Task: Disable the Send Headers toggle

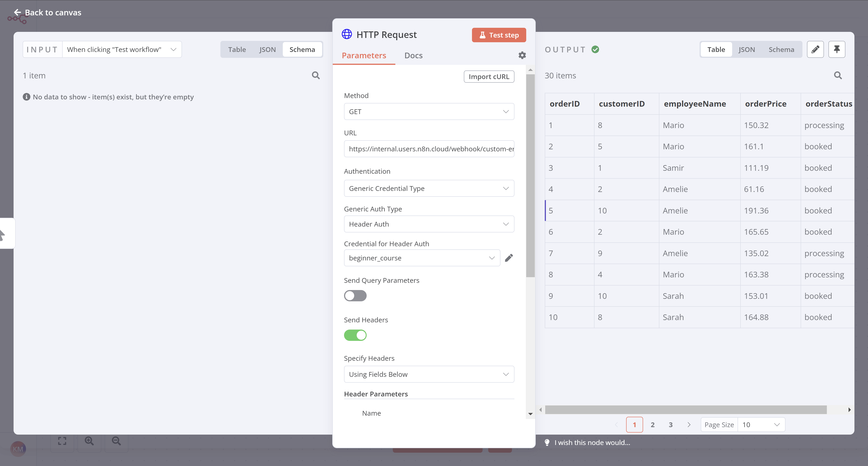Action: 355,335
